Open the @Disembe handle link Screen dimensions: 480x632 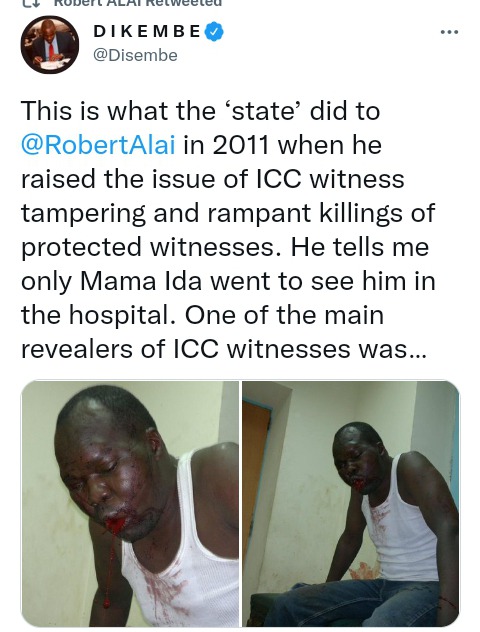point(135,55)
